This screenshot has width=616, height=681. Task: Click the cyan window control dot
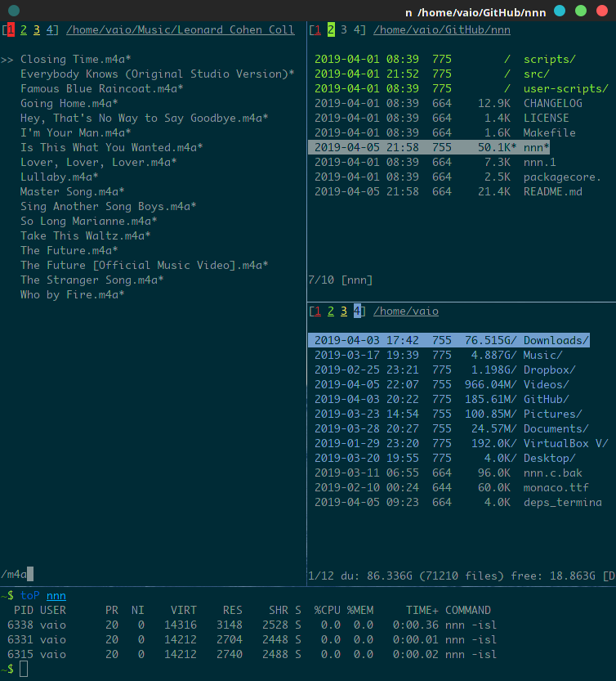pyautogui.click(x=560, y=11)
